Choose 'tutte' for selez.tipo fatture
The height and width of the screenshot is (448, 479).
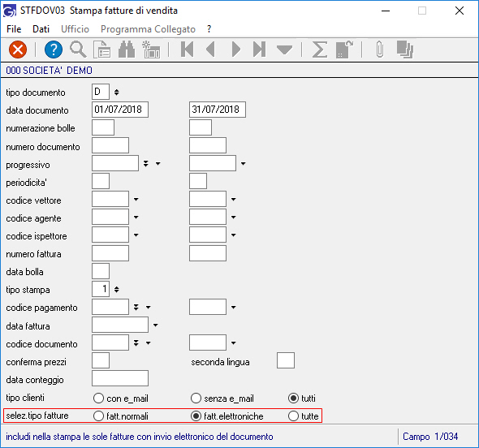pyautogui.click(x=293, y=416)
